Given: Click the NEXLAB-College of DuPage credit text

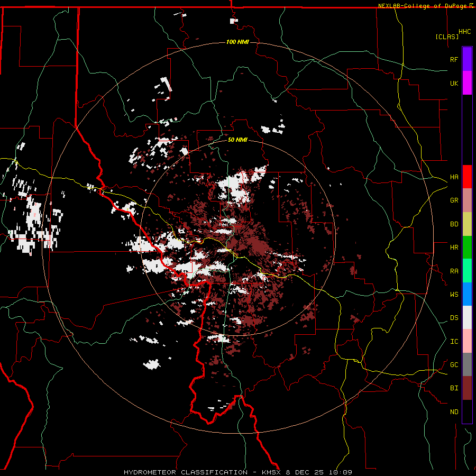Looking at the screenshot, I should 423,6.
